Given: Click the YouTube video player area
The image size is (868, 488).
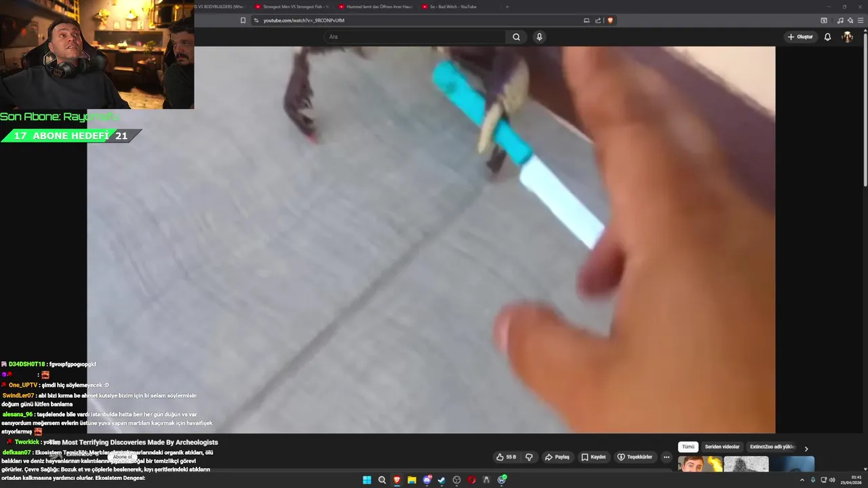Looking at the screenshot, I should [x=431, y=240].
